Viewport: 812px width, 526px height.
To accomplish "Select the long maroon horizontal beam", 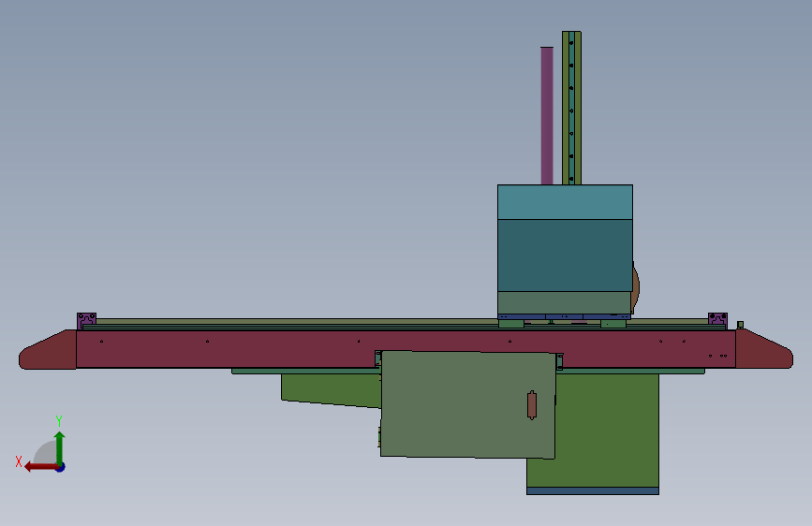I will tap(406, 349).
